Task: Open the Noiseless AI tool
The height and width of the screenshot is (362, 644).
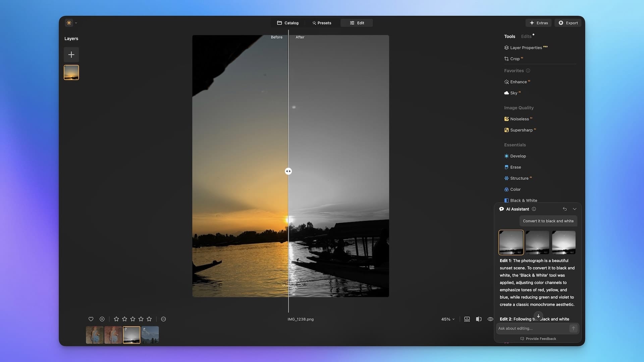Action: (519, 119)
